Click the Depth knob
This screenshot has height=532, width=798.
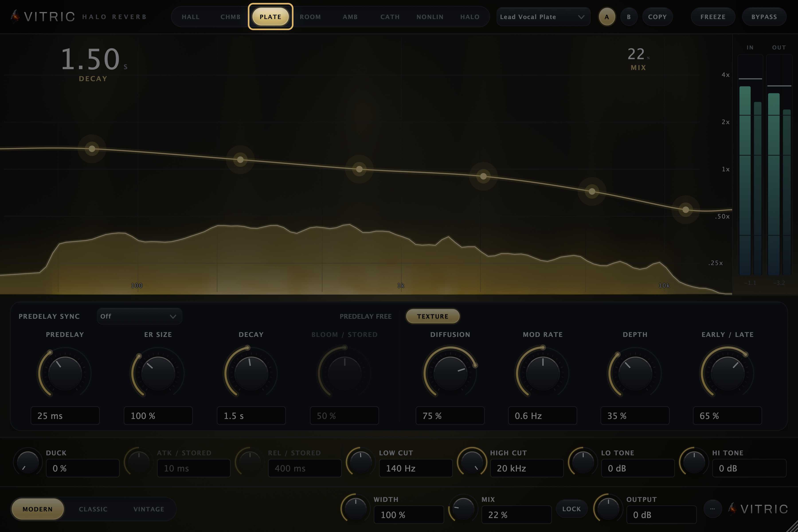(635, 373)
